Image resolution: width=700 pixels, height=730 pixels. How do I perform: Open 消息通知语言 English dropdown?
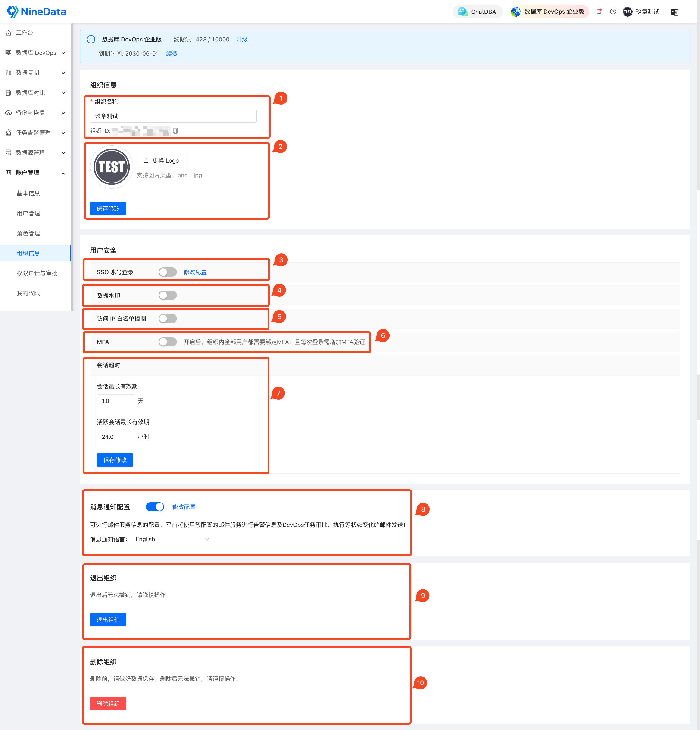point(172,539)
